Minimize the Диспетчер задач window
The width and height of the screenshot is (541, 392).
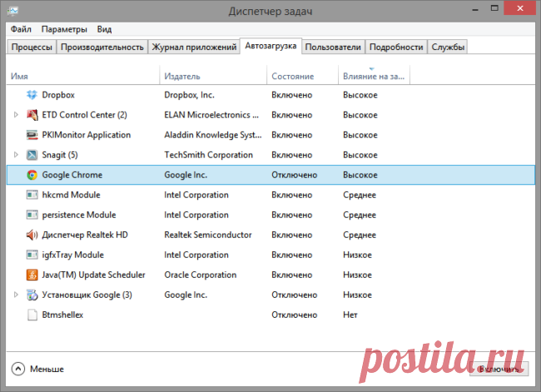click(475, 9)
